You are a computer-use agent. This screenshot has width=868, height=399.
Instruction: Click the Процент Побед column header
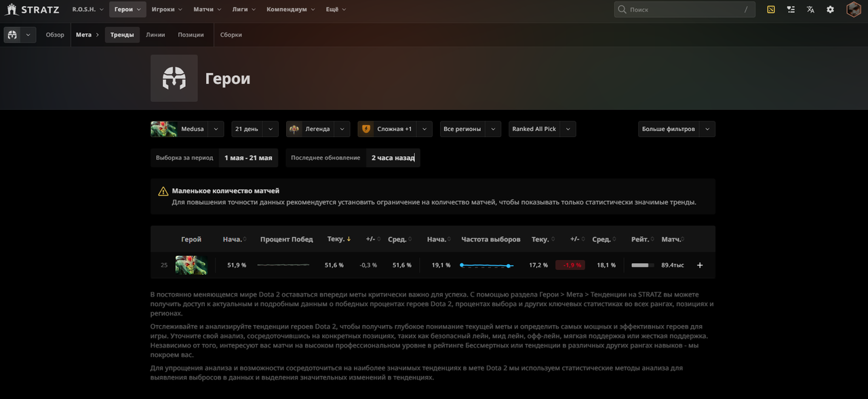[286, 239]
